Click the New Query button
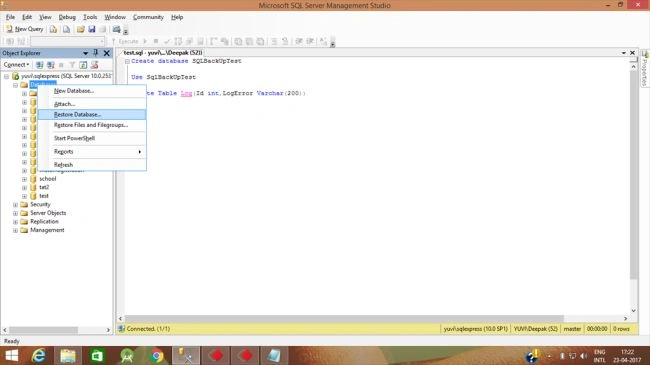Viewport: 650px width, 365px height. [24, 29]
